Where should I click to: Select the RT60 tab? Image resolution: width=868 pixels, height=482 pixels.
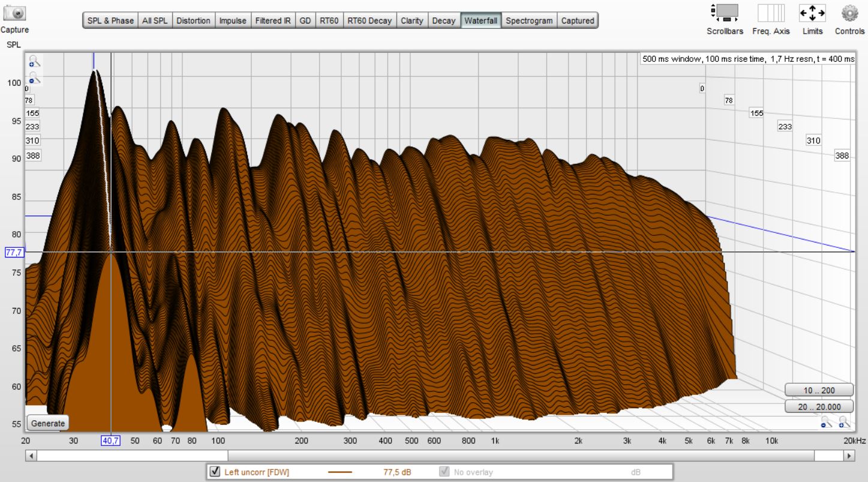coord(329,20)
